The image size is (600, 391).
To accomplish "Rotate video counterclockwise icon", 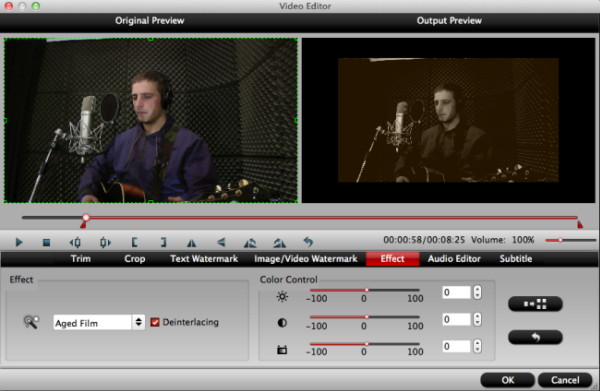I will coord(250,243).
